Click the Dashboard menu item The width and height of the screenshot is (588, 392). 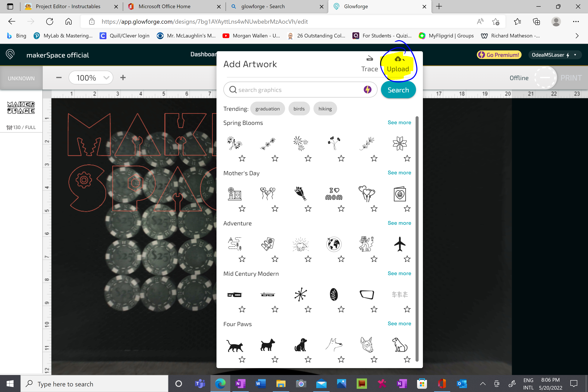204,54
